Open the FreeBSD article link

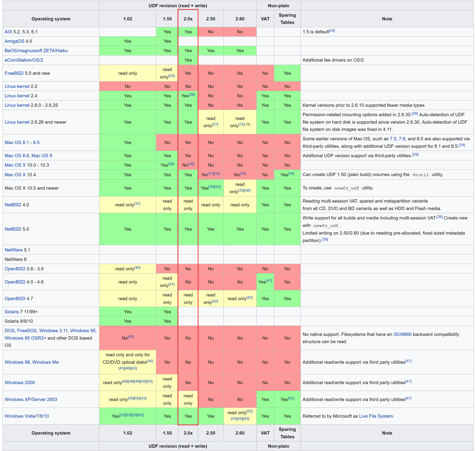(x=14, y=73)
